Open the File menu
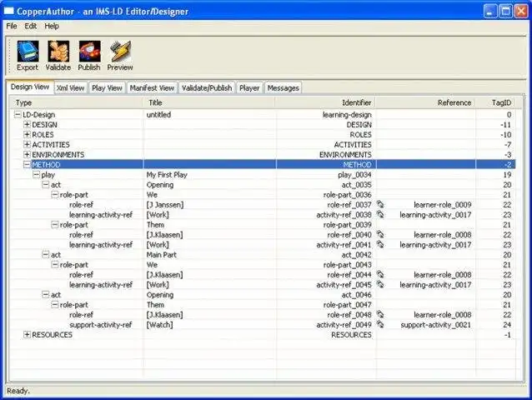The image size is (532, 400). click(12, 26)
